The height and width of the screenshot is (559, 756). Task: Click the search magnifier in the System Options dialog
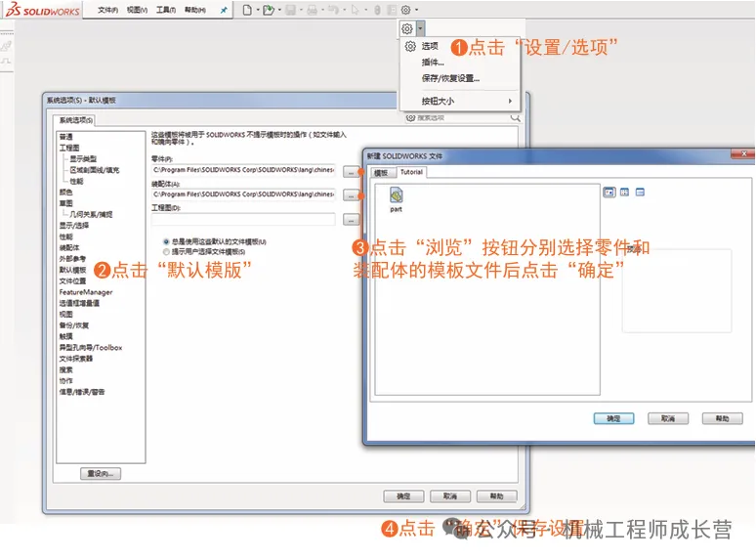[x=515, y=117]
